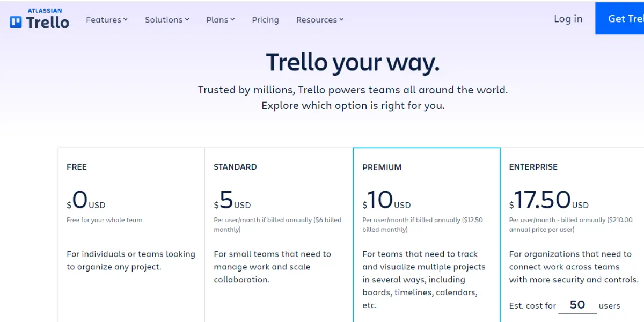Screen dimensions: 644x322
Task: Open the Plans menu label
Action: 217,20
